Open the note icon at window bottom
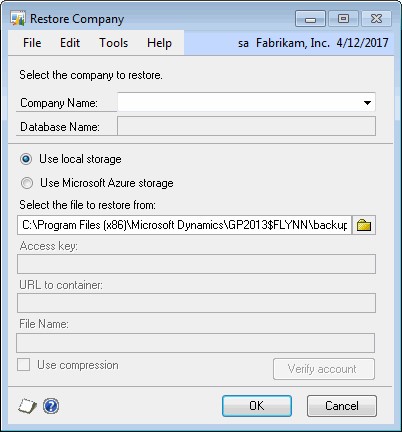 pyautogui.click(x=27, y=406)
